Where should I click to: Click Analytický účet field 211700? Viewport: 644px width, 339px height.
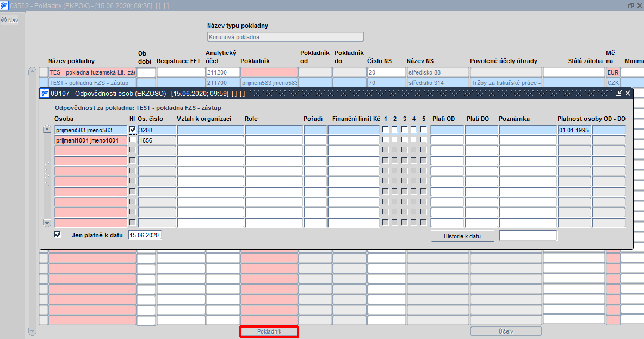[x=223, y=83]
